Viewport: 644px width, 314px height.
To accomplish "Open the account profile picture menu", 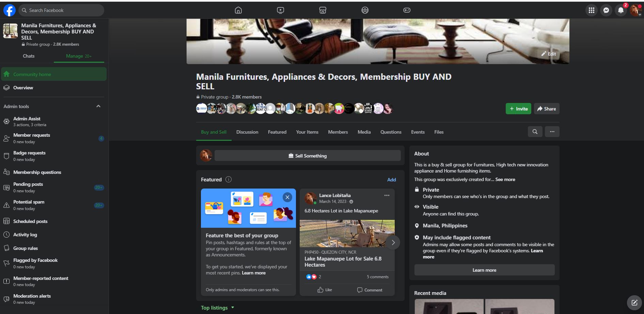I will (x=635, y=10).
